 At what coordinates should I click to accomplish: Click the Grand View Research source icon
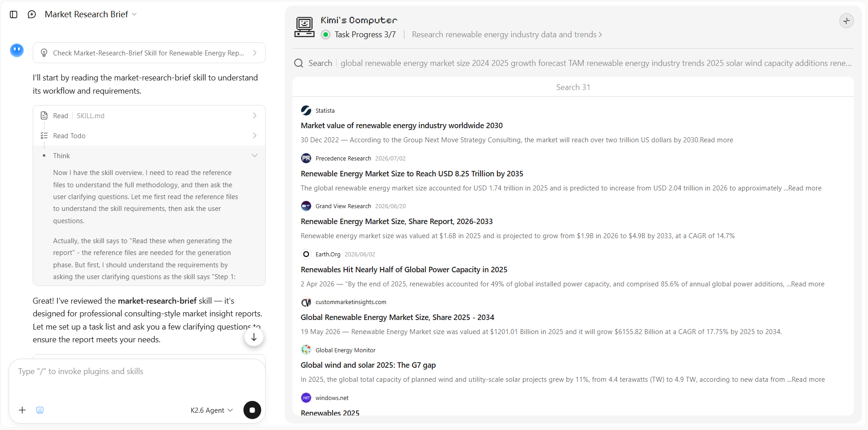[x=306, y=206]
